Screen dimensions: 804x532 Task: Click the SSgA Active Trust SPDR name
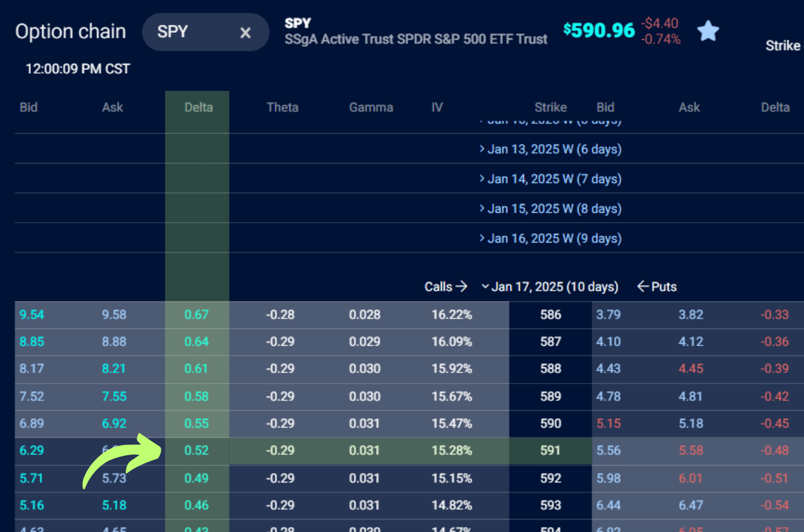point(416,39)
